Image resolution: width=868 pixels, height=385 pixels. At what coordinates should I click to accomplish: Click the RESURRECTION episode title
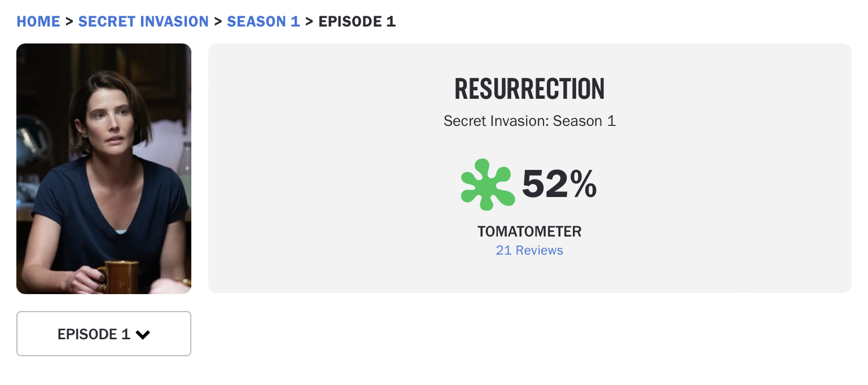pos(529,89)
